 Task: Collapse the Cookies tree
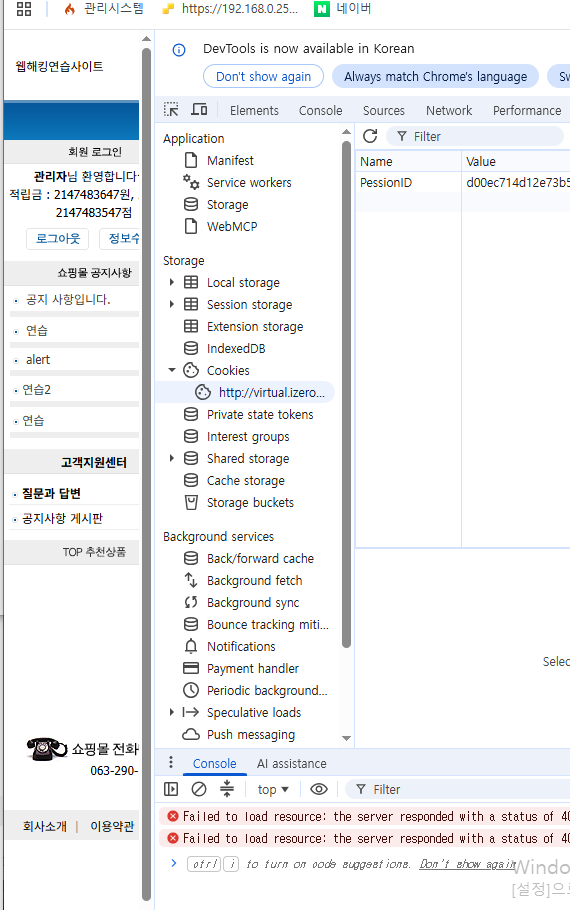click(x=171, y=370)
